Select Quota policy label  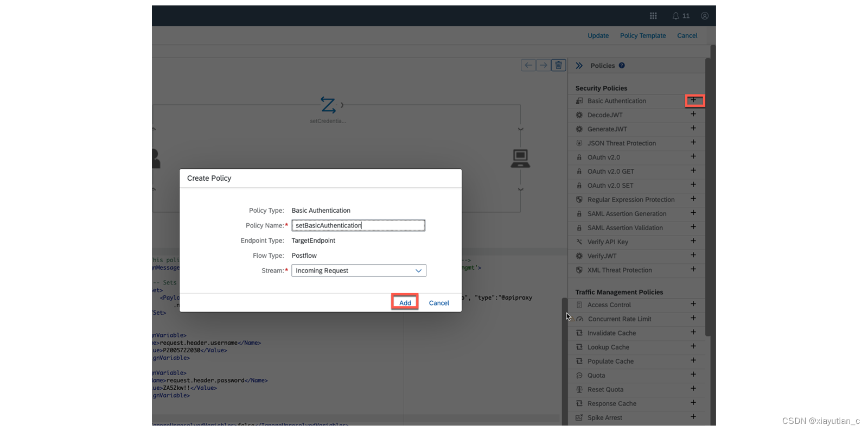point(596,376)
